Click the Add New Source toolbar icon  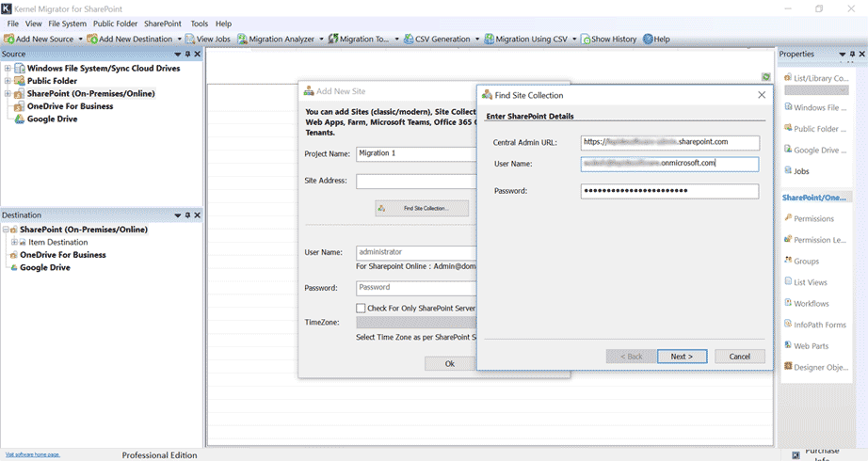pyautogui.click(x=8, y=40)
